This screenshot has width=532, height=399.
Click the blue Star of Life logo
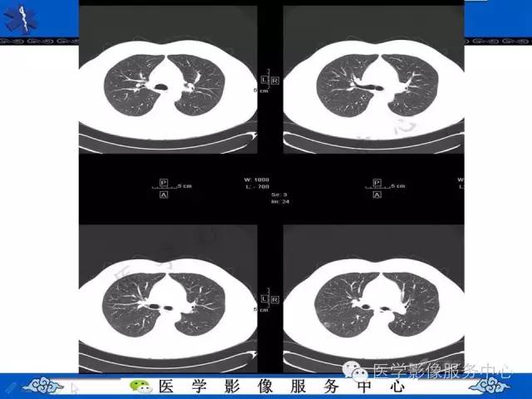tap(22, 19)
